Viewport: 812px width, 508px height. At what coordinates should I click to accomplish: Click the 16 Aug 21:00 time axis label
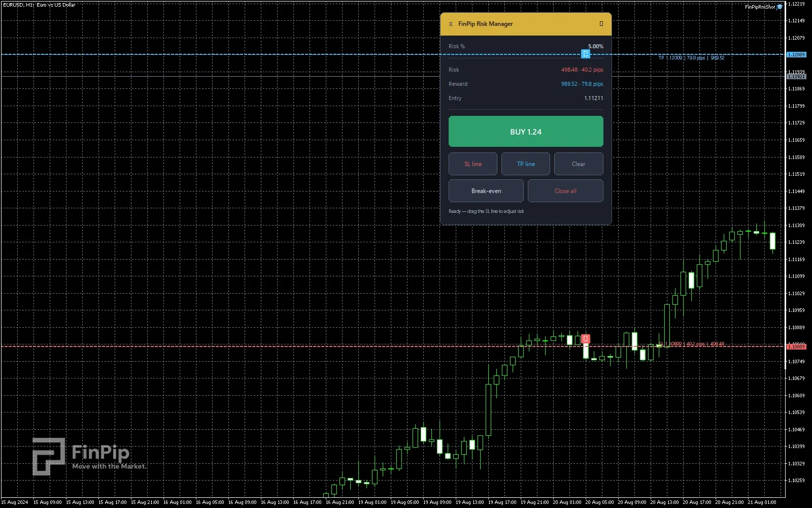tap(340, 502)
